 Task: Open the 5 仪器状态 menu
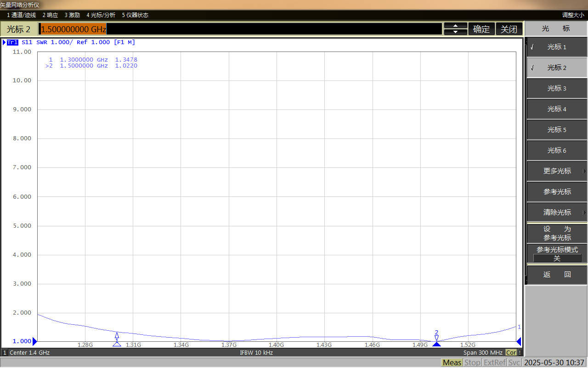click(x=135, y=15)
